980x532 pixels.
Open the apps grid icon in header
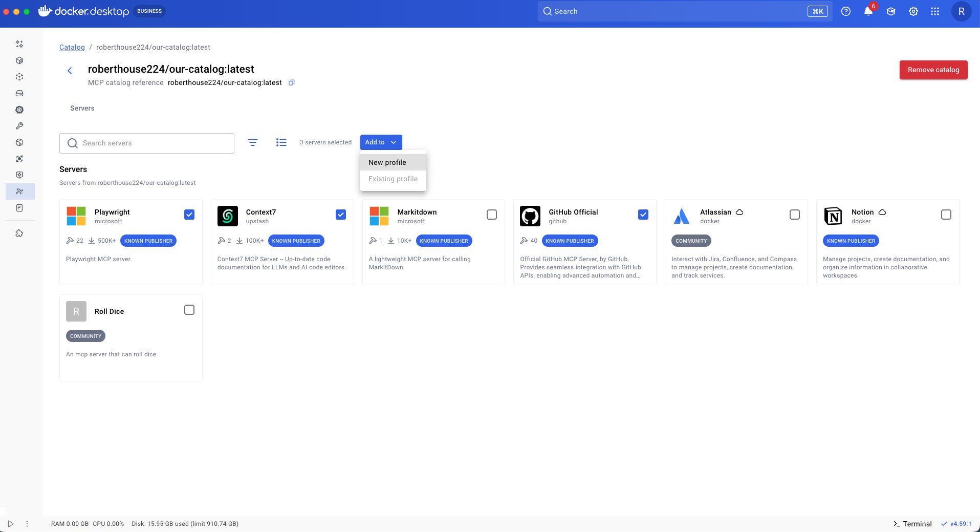coord(935,11)
